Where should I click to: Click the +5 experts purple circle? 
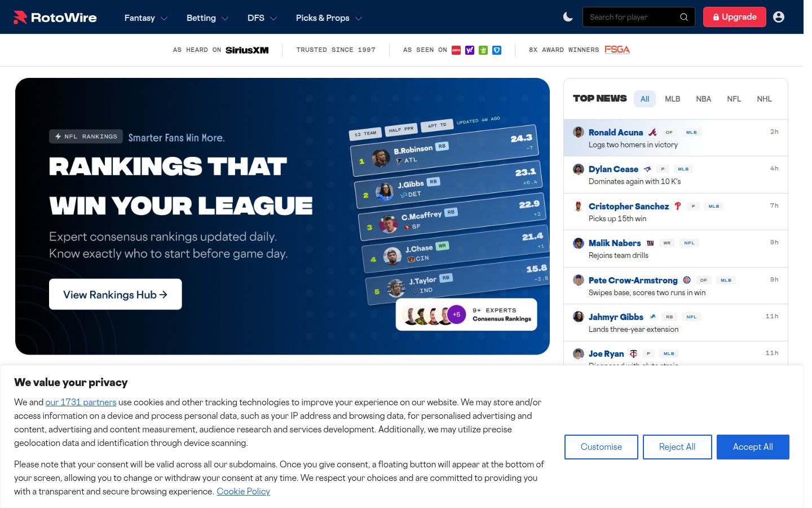[457, 314]
